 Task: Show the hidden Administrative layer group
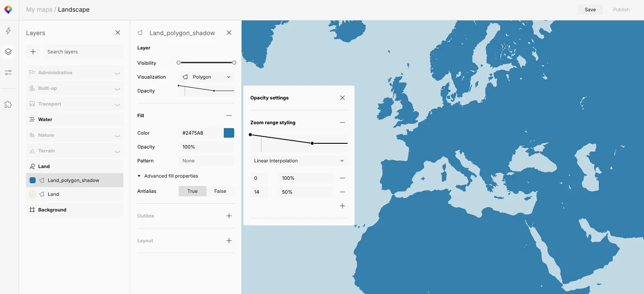coord(117,73)
